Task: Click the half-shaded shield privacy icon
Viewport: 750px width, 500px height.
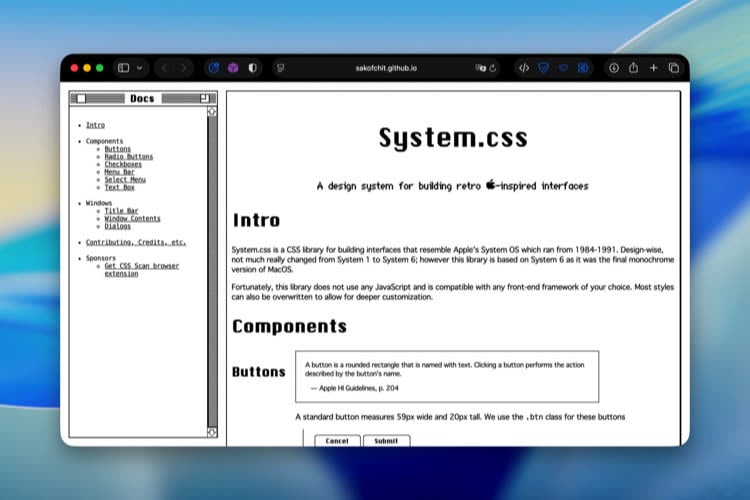Action: point(252,68)
